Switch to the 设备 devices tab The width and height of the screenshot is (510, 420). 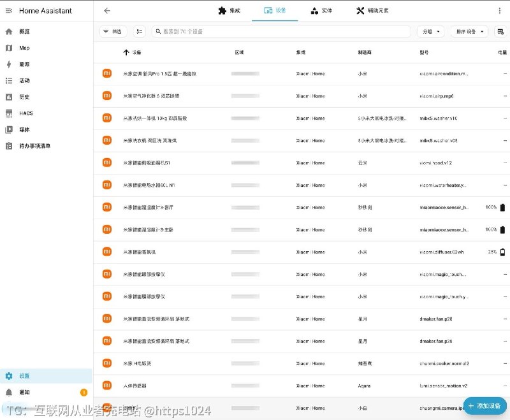point(275,11)
